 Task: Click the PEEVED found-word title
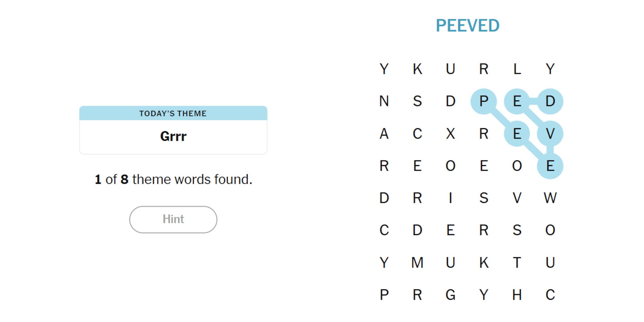pos(467,26)
